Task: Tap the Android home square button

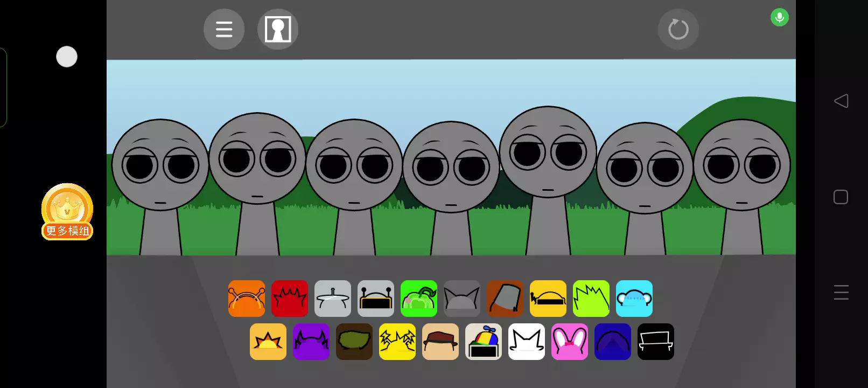Action: point(841,197)
